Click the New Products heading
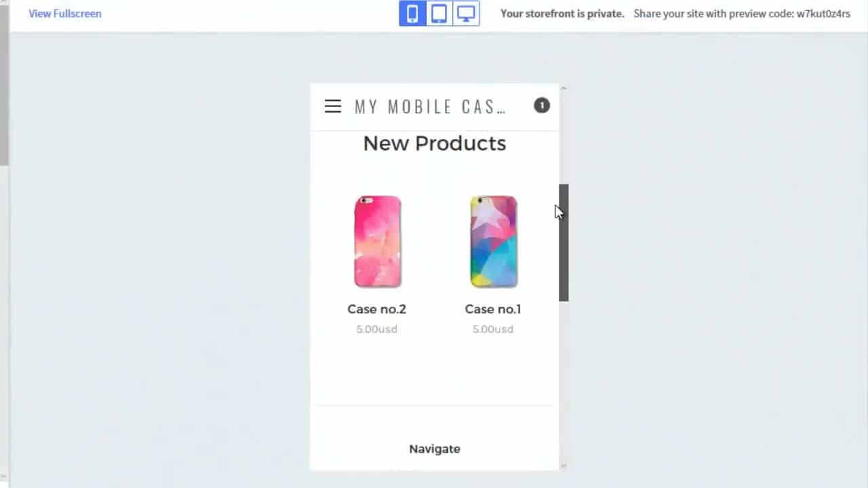Image resolution: width=868 pixels, height=488 pixels. (435, 143)
